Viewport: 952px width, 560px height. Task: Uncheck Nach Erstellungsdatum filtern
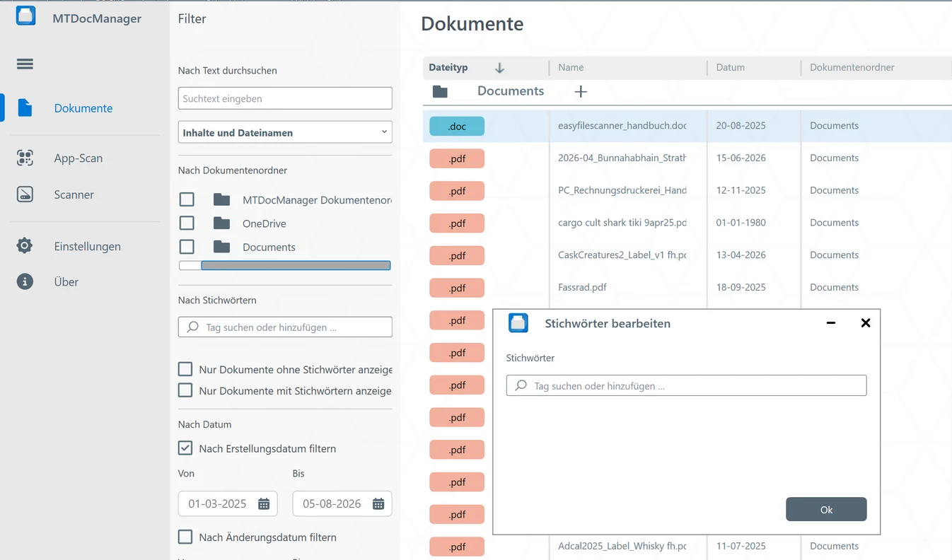[185, 448]
